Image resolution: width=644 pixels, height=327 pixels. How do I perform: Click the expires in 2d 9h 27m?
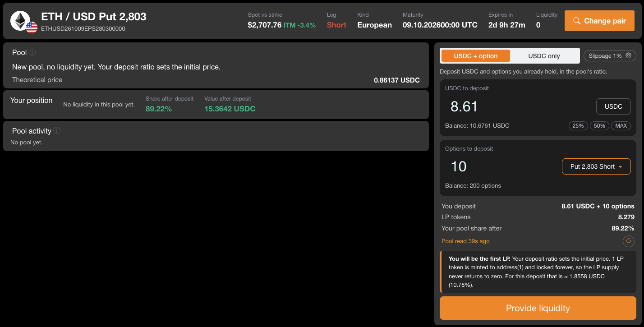[506, 25]
